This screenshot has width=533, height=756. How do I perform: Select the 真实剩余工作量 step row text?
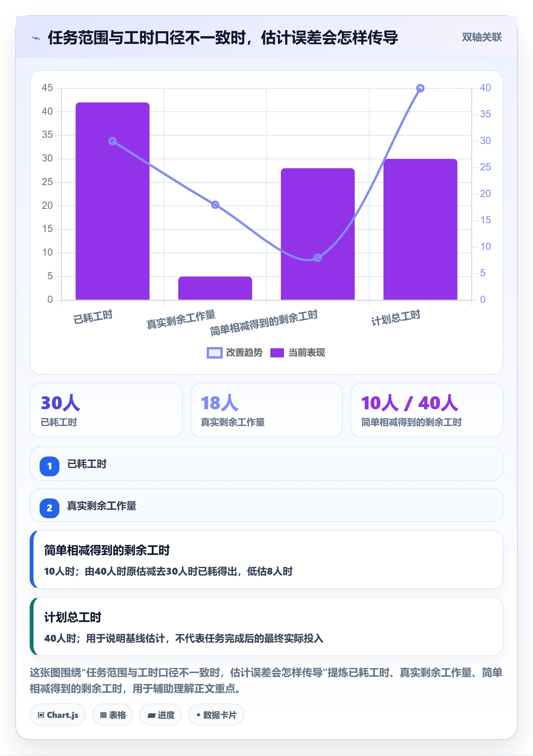point(102,506)
